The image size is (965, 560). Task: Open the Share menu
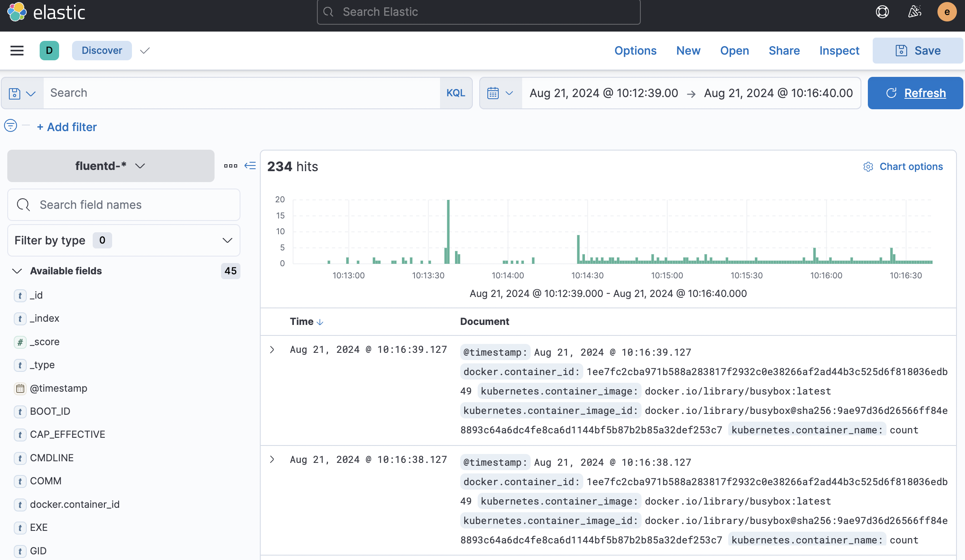tap(784, 51)
